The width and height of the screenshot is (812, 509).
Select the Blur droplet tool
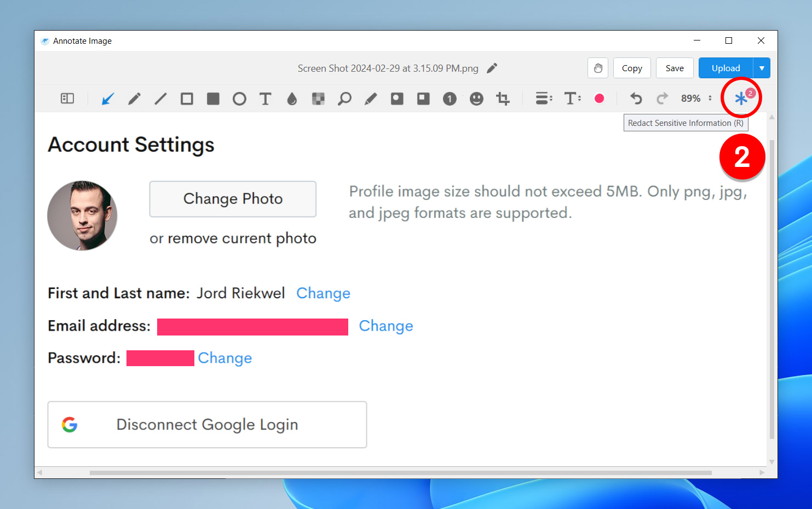point(292,99)
